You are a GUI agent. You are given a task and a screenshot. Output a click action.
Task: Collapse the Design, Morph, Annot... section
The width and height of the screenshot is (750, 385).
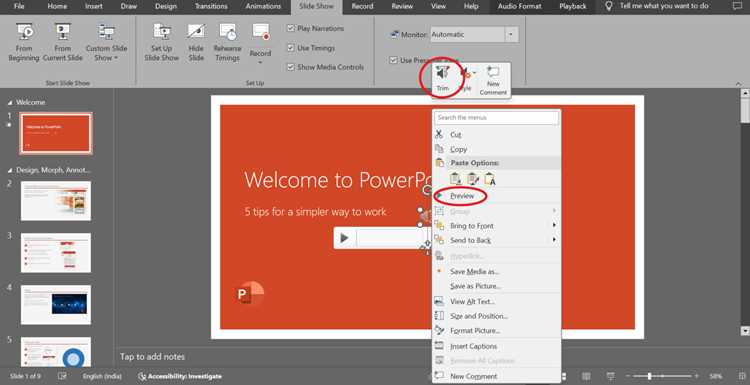[x=10, y=170]
